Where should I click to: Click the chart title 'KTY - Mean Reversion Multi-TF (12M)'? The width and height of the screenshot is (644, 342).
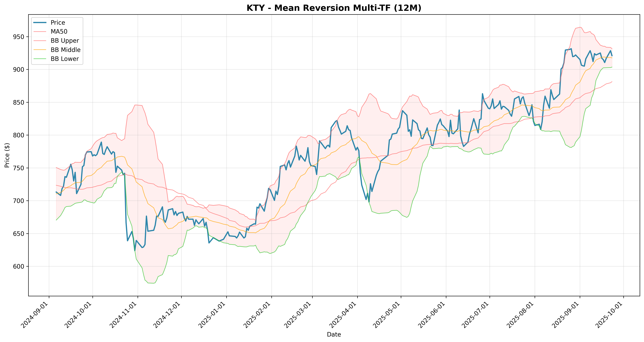334,8
